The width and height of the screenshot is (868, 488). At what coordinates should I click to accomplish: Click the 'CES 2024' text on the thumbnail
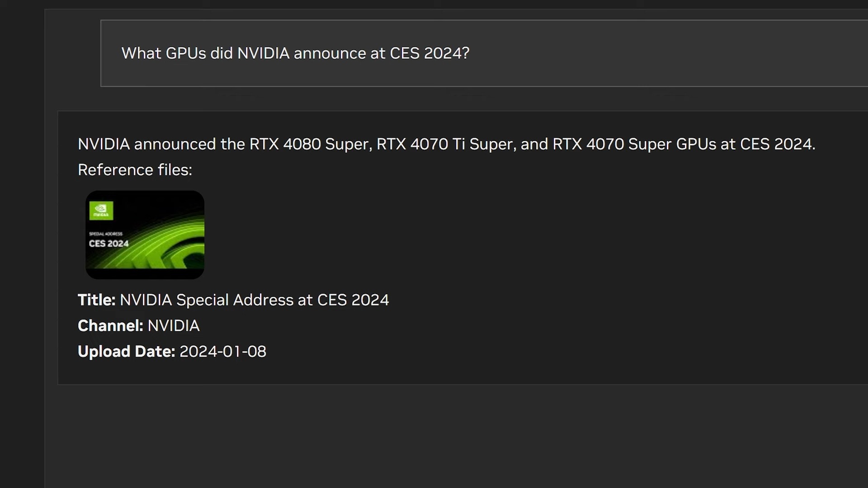point(108,244)
